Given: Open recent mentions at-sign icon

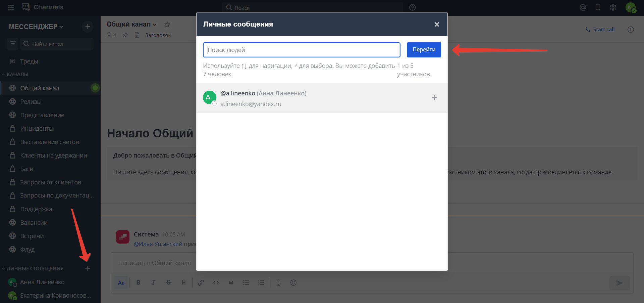Looking at the screenshot, I should [x=583, y=7].
